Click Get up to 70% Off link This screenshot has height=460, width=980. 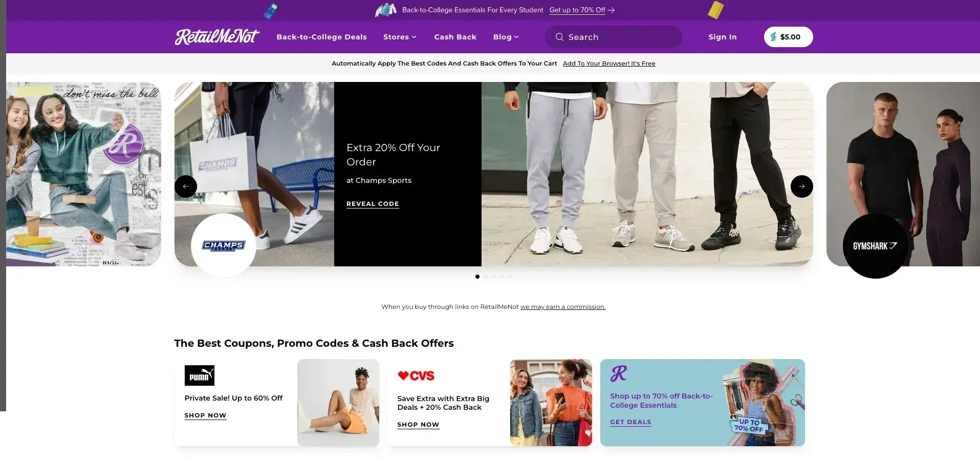(577, 10)
